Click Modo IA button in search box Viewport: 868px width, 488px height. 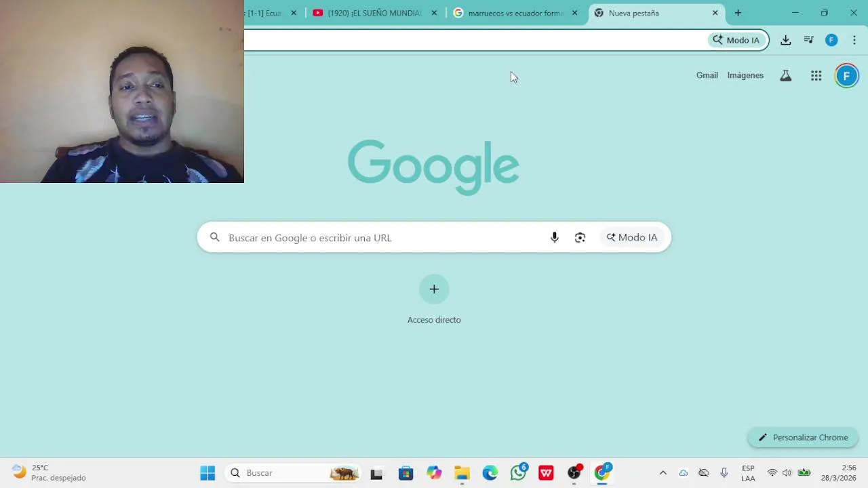coord(631,237)
